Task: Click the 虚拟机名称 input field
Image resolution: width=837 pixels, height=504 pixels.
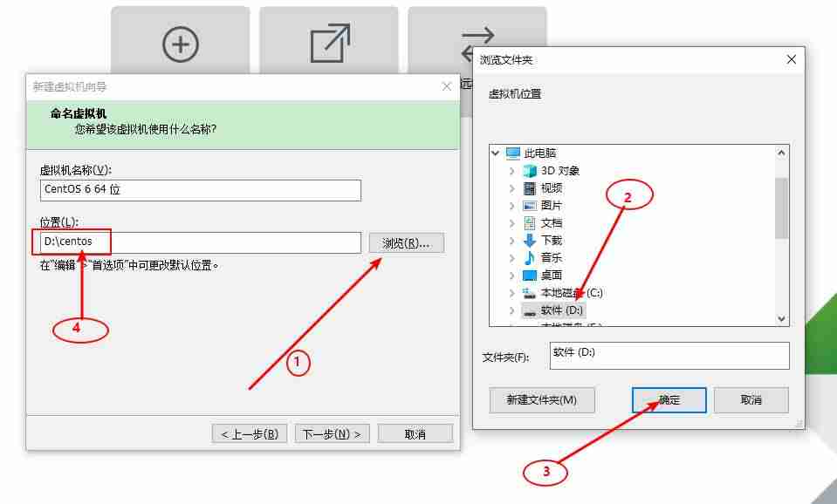Action: (201, 190)
